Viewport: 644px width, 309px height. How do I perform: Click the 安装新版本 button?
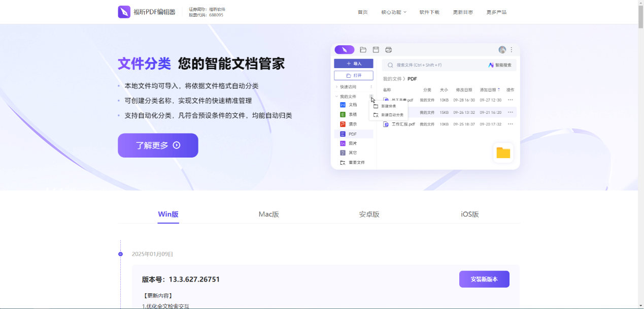click(484, 279)
